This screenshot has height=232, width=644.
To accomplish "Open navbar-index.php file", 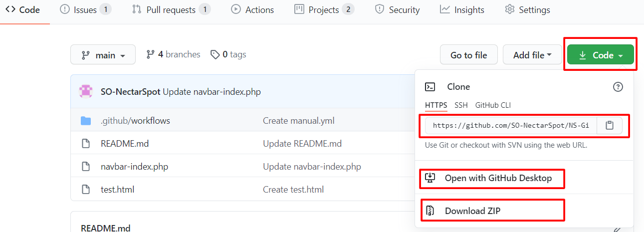I will pyautogui.click(x=134, y=167).
